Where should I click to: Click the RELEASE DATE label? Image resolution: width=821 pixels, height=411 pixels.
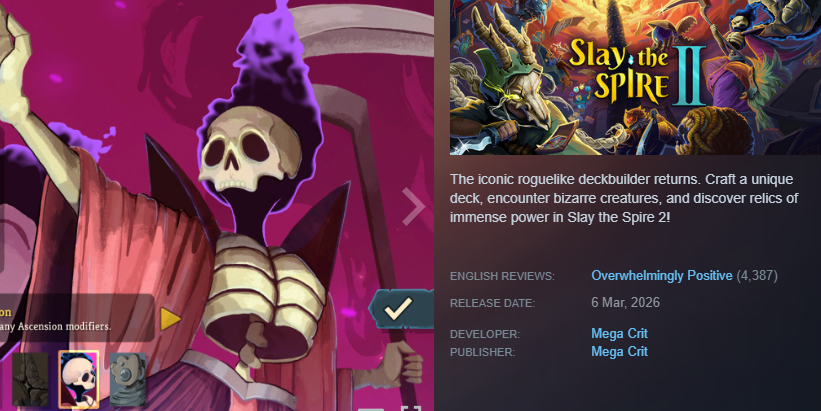point(492,303)
